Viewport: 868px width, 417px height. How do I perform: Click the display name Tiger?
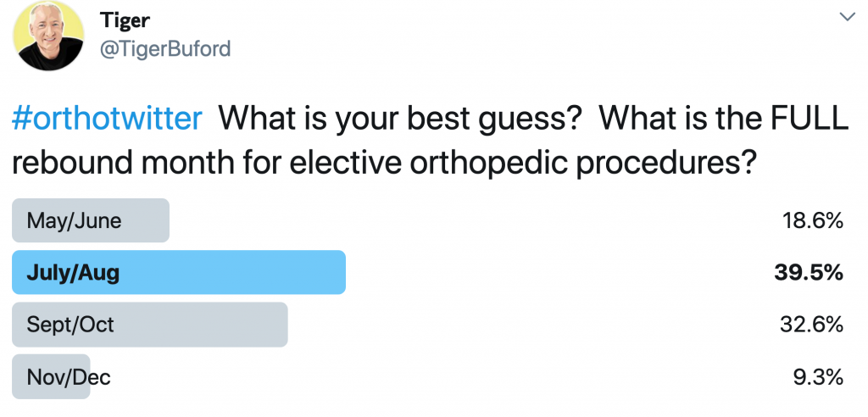click(125, 21)
